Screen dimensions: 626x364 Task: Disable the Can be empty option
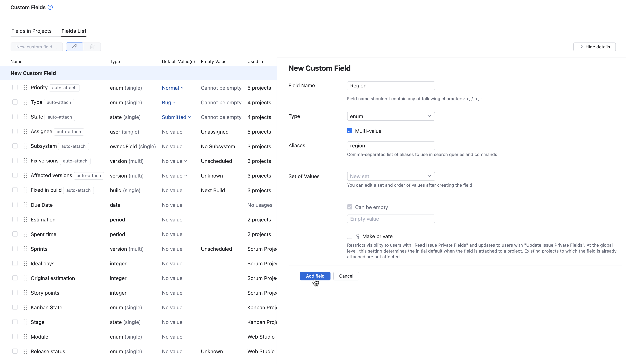click(350, 207)
